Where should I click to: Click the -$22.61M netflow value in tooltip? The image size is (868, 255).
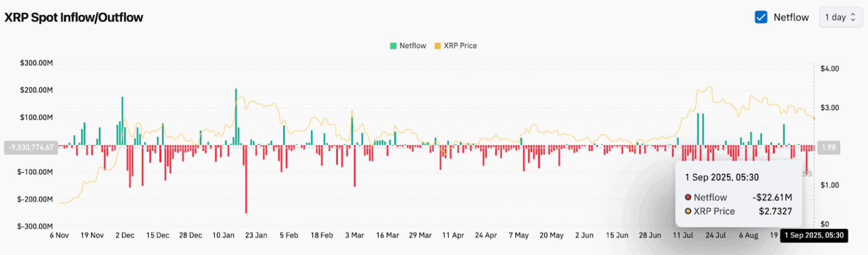[x=772, y=197]
